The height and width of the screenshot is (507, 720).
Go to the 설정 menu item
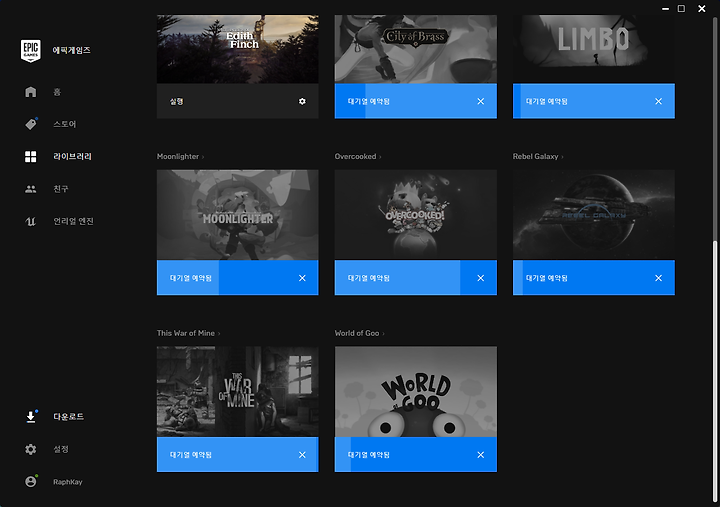point(61,449)
